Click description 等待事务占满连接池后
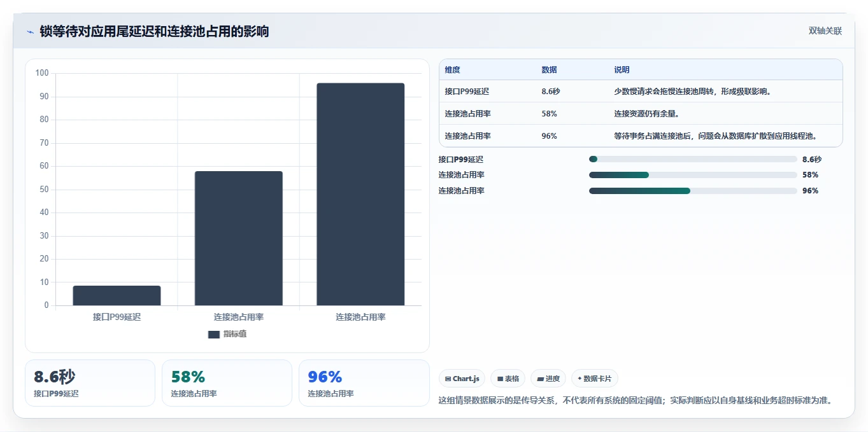 (x=716, y=136)
